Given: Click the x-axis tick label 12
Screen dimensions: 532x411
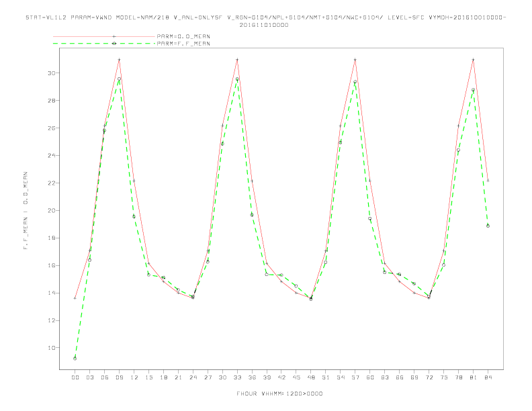Looking at the screenshot, I should point(134,377).
